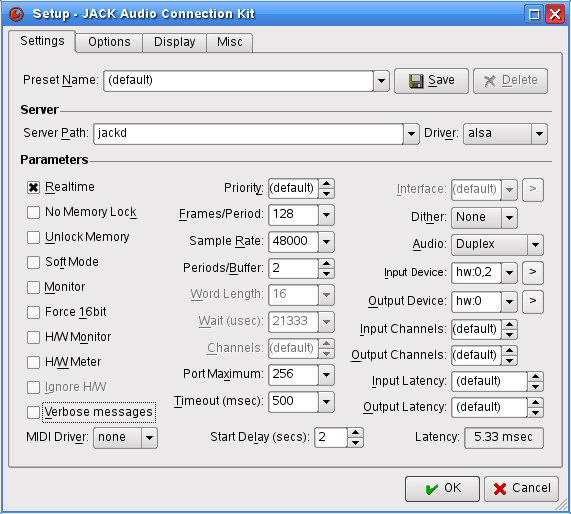Turn on Verbose messages checkbox
This screenshot has height=514, width=571.
click(x=33, y=412)
